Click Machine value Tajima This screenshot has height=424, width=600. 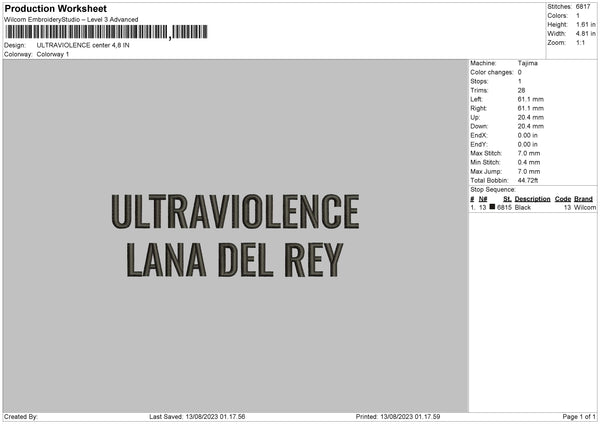pyautogui.click(x=528, y=63)
